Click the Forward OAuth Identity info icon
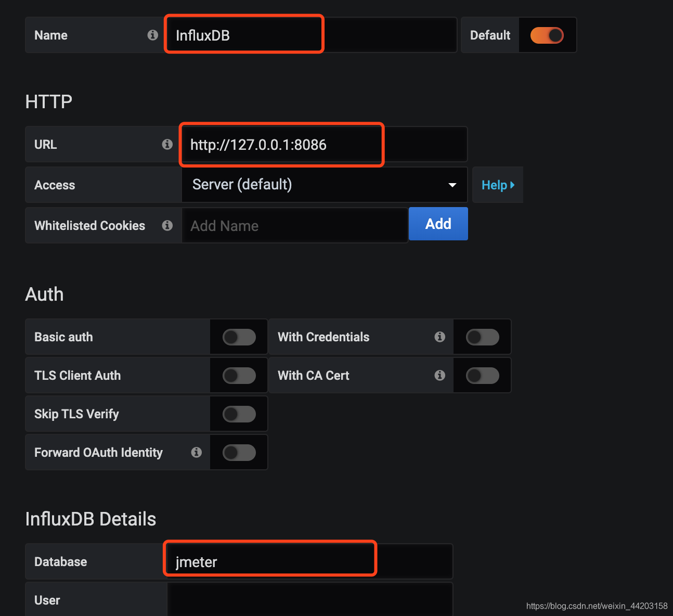The width and height of the screenshot is (673, 616). (x=196, y=452)
